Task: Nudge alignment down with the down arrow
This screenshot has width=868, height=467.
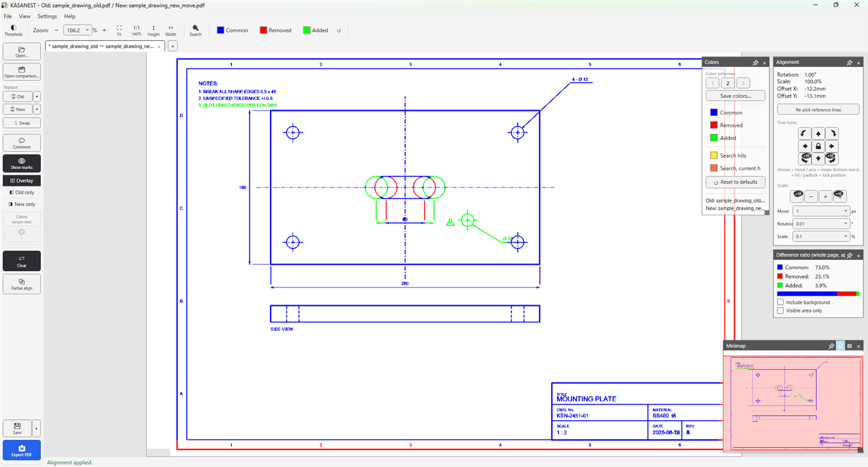Action: [x=818, y=159]
